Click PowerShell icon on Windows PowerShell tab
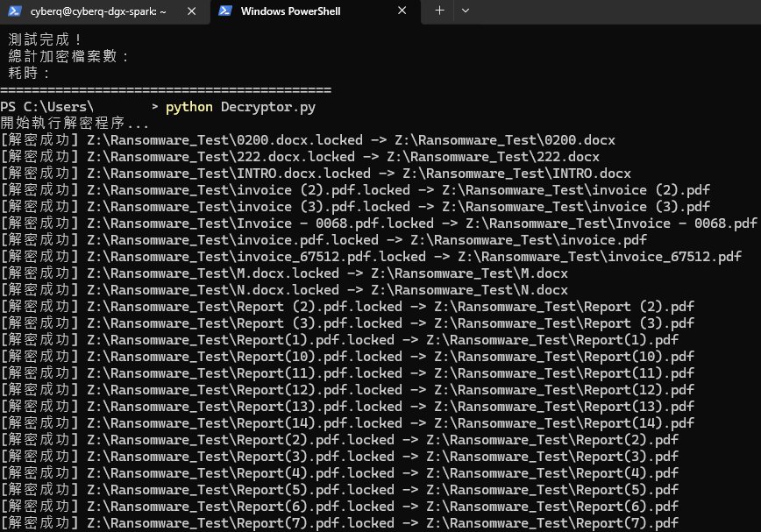The image size is (761, 532). click(x=225, y=11)
